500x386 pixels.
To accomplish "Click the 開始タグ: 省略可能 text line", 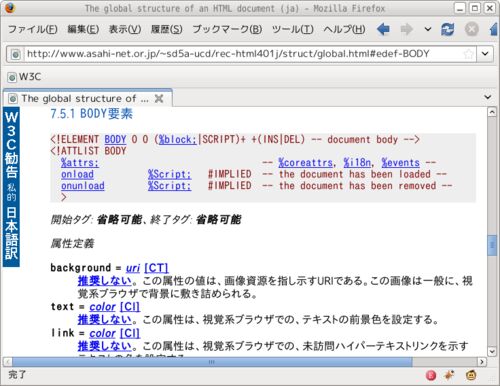I will 146,220.
